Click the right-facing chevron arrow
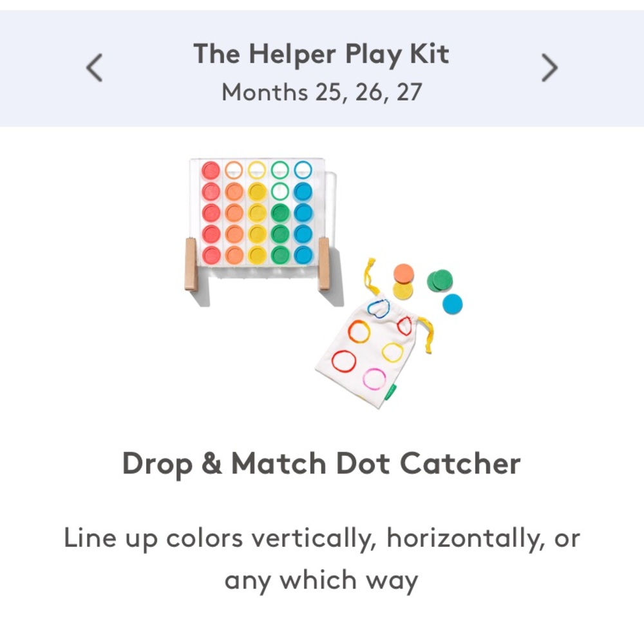This screenshot has width=644, height=644. tap(549, 68)
